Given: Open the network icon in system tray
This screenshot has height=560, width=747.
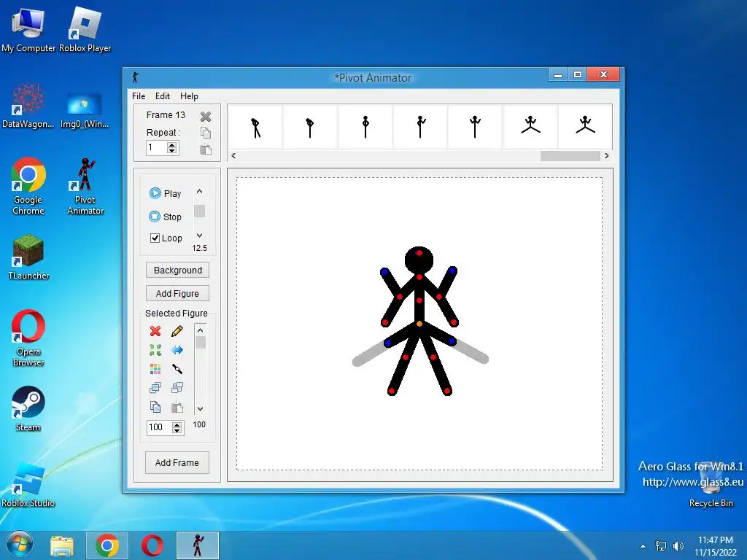Looking at the screenshot, I should (x=661, y=545).
